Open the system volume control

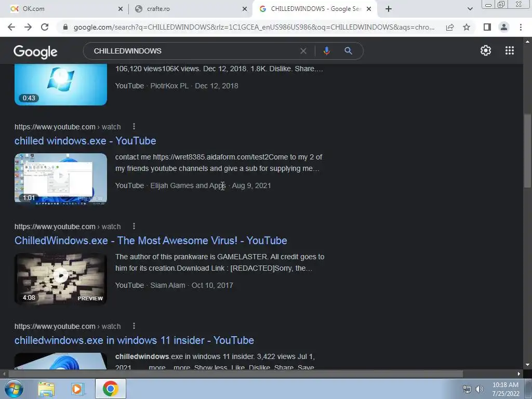point(480,389)
